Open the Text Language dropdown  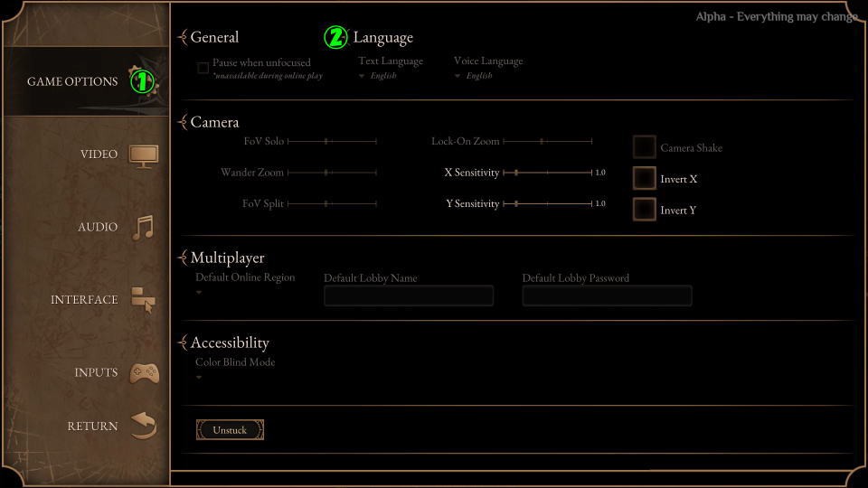pyautogui.click(x=378, y=76)
